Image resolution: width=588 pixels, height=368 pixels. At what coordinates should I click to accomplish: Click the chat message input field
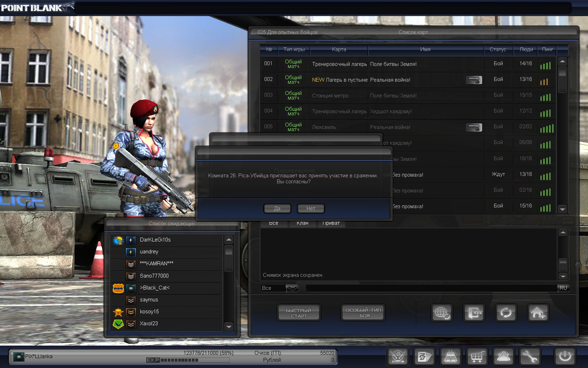[x=431, y=288]
